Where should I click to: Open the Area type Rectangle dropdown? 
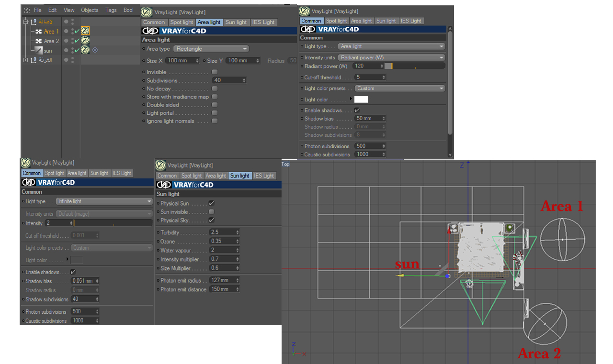pyautogui.click(x=211, y=49)
